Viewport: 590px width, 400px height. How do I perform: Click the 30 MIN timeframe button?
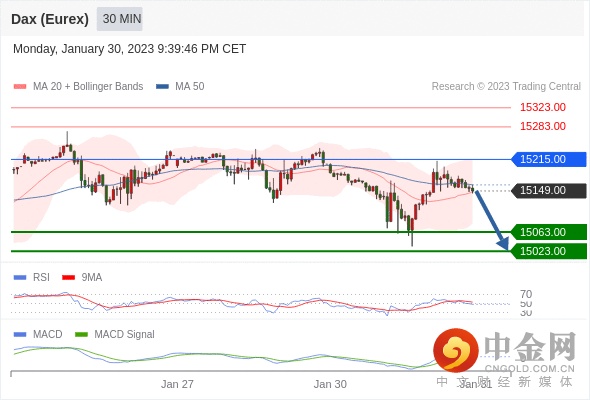(120, 19)
